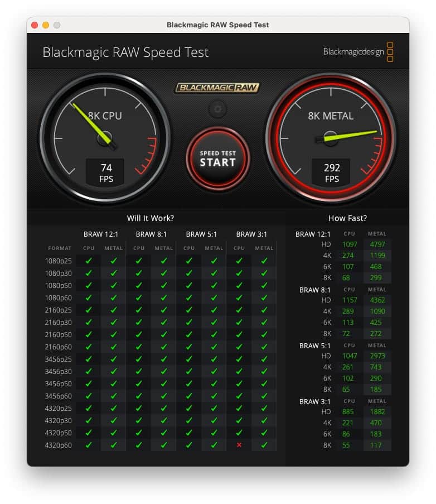Click 3456p50 BRAW 8:1 METAL checkmark
This screenshot has height=504, width=436.
coord(164,383)
